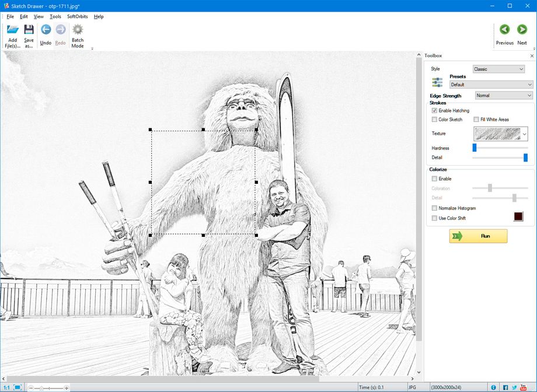The width and height of the screenshot is (537, 392).
Task: Click the vertical scrollbar up arrow
Action: point(419,55)
